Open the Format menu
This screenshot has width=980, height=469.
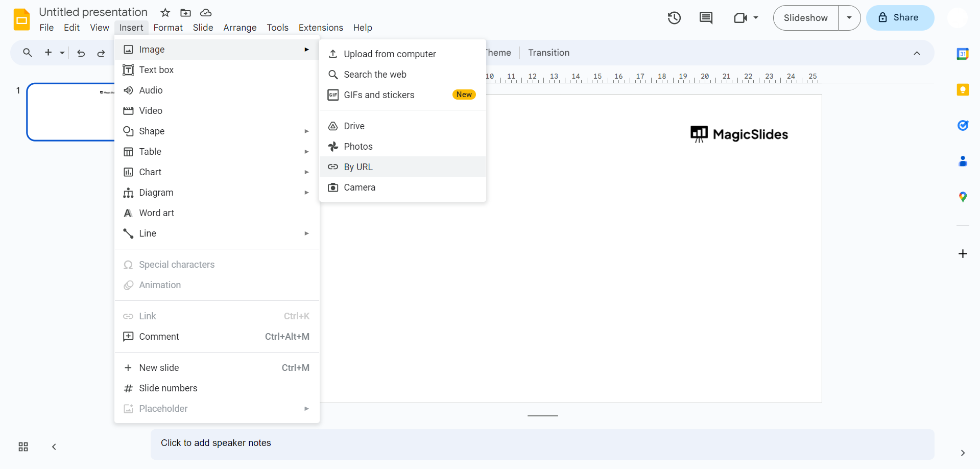pos(168,28)
